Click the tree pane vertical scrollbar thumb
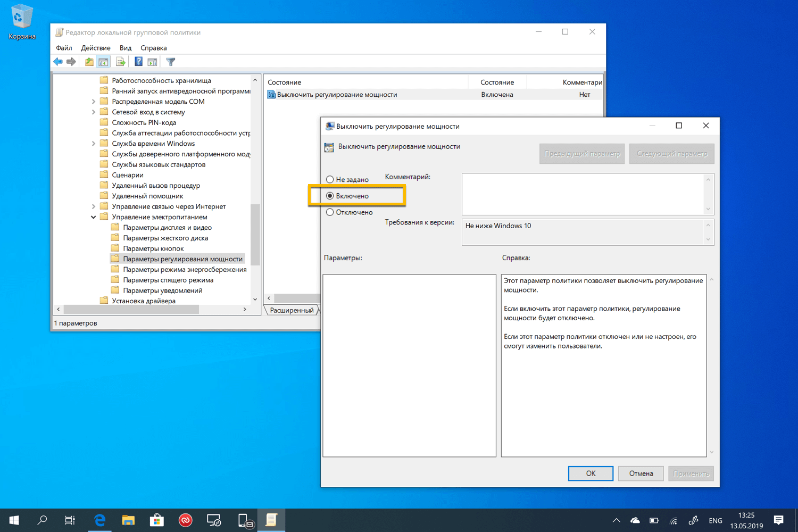The image size is (798, 532). click(255, 235)
